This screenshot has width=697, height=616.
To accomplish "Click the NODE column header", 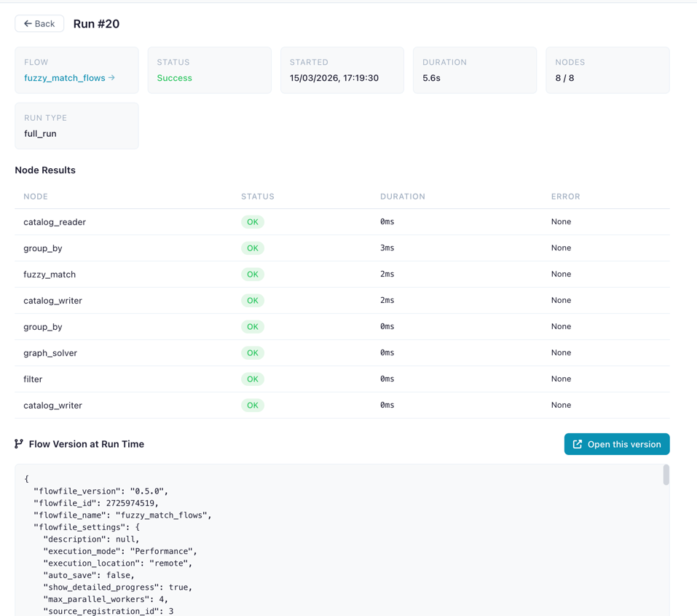I will pos(36,197).
